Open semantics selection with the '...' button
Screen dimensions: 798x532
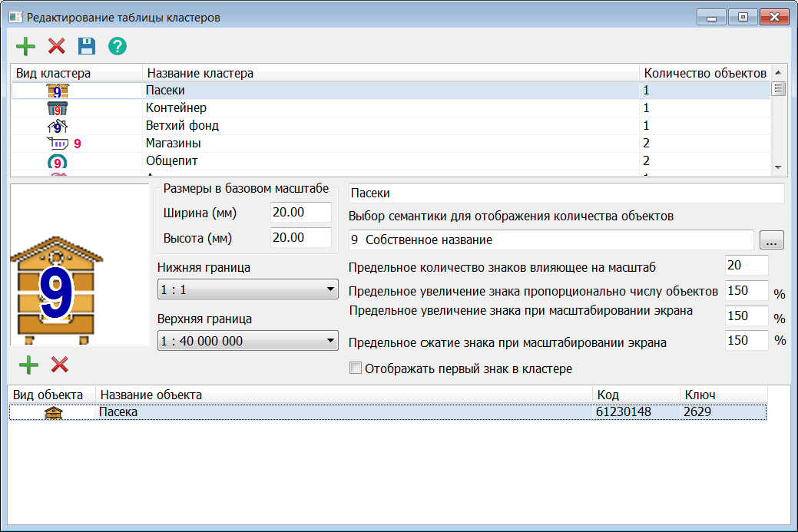(x=772, y=240)
